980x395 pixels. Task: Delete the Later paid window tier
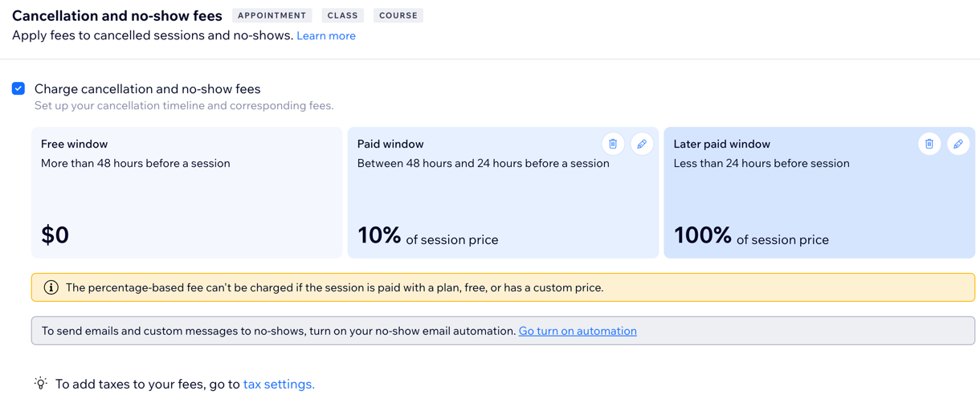point(929,144)
